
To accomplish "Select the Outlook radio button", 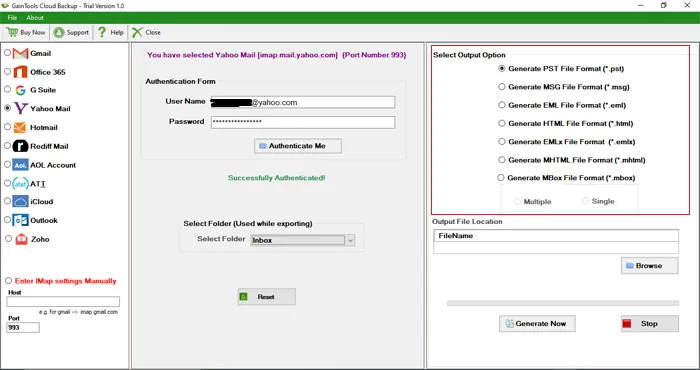I will [x=8, y=220].
